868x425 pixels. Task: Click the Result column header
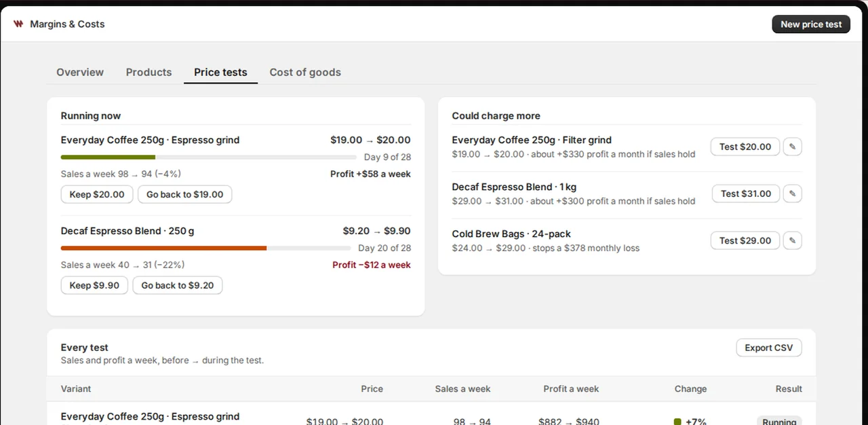pyautogui.click(x=789, y=389)
